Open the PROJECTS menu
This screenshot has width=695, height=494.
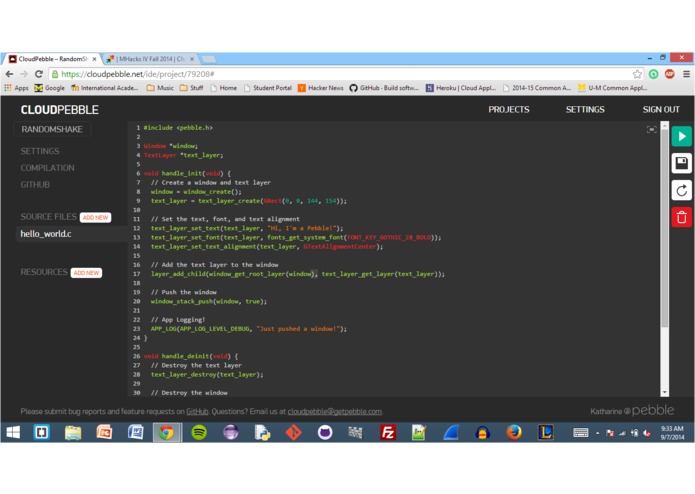(x=509, y=109)
